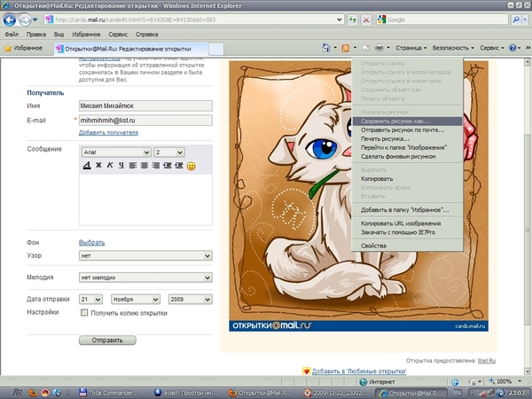Select the Открытки@Mail.Ru browser tab
Screen dimensions: 532x399
[131, 49]
